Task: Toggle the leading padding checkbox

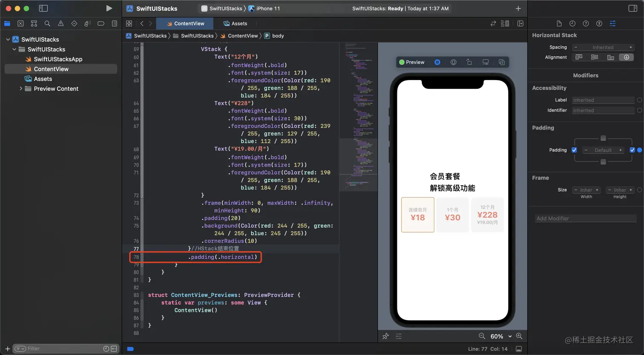Action: (574, 150)
